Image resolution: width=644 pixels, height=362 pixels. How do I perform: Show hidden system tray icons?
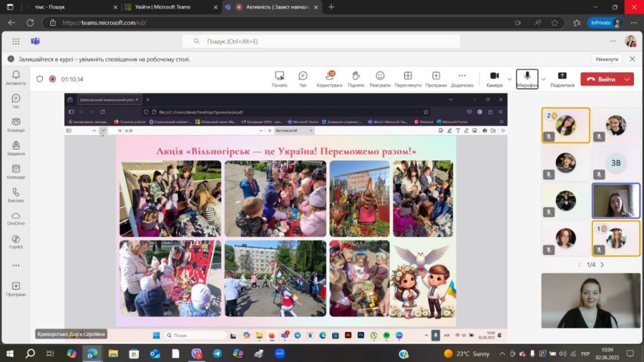[502, 354]
